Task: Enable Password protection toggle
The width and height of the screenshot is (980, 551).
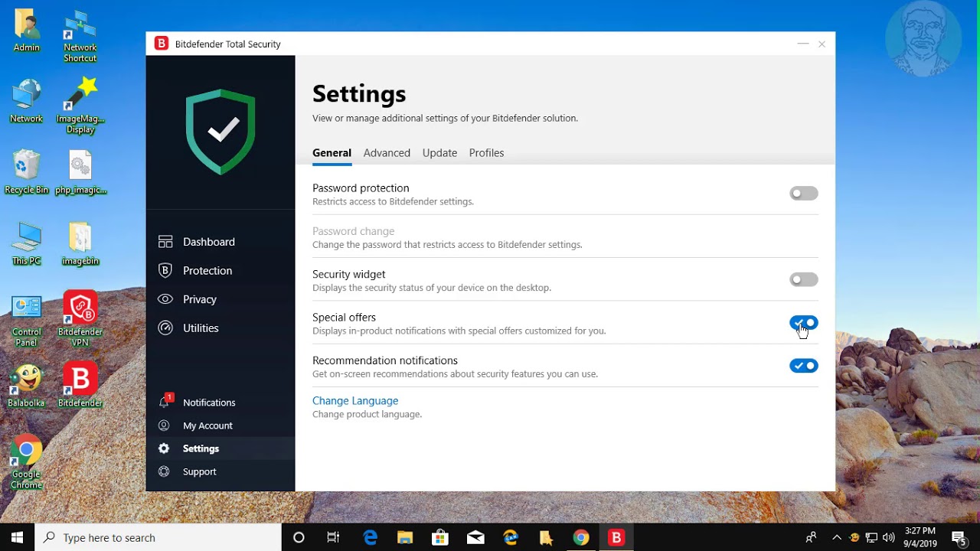Action: click(804, 194)
